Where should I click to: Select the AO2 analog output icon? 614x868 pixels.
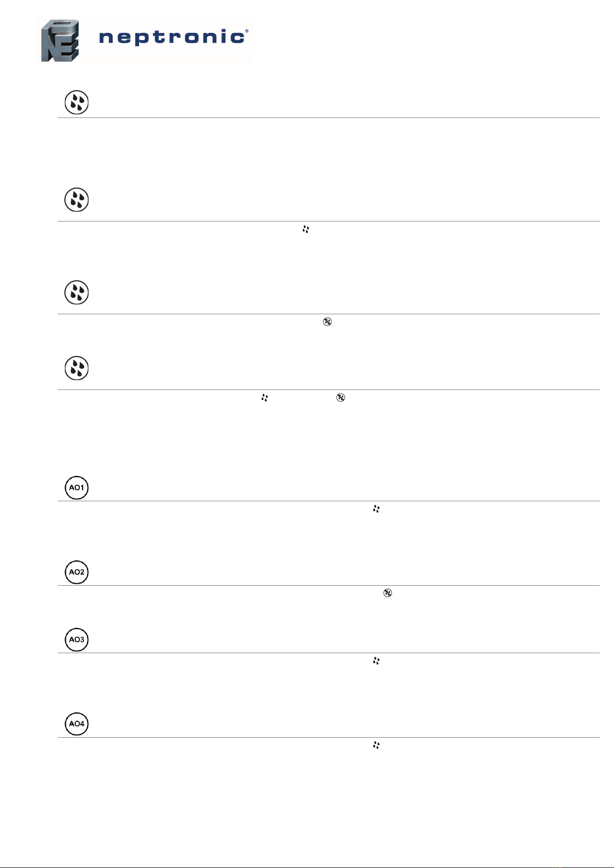coord(76,572)
